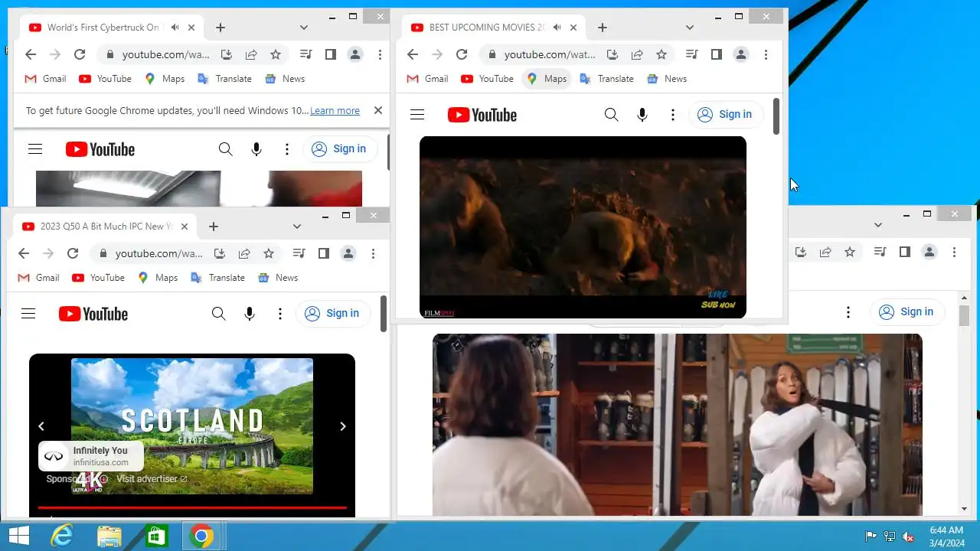
Task: Open YouTube guide menu in Cybertruck window
Action: click(35, 149)
